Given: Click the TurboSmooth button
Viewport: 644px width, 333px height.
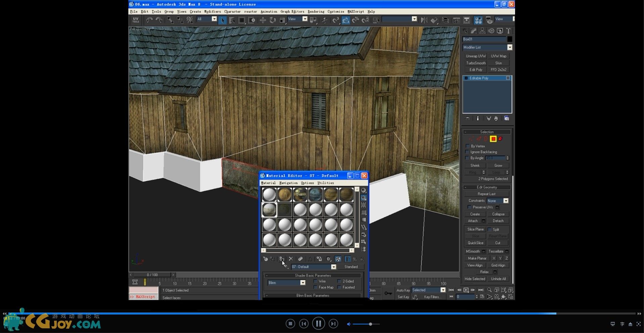Looking at the screenshot, I should coord(476,63).
